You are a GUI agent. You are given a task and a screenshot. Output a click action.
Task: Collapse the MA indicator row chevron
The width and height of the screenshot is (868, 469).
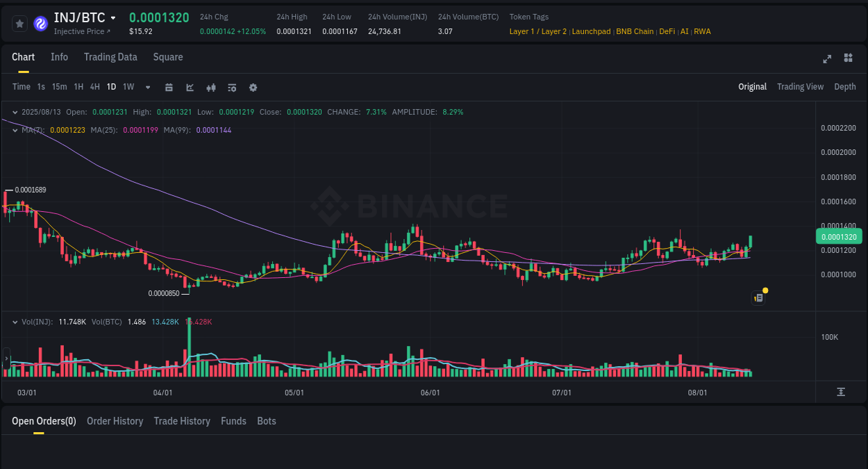[x=15, y=130]
